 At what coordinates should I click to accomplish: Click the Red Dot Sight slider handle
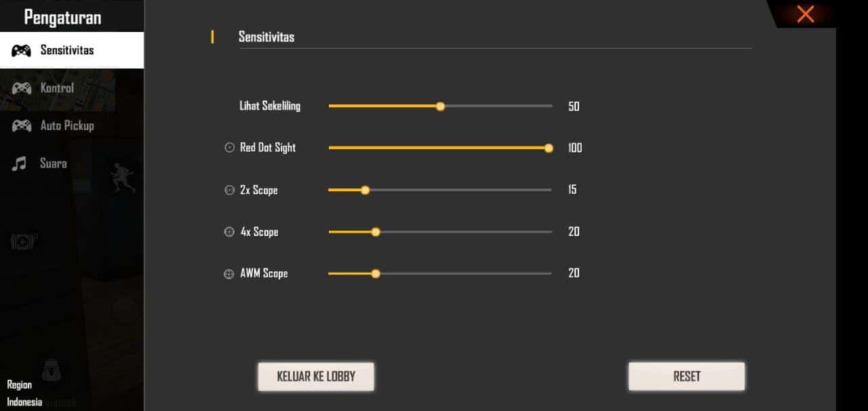click(x=548, y=147)
